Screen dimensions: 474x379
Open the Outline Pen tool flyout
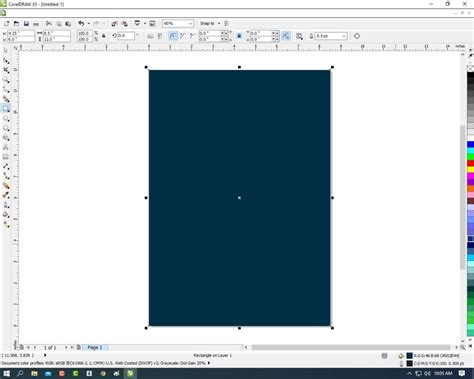6,205
